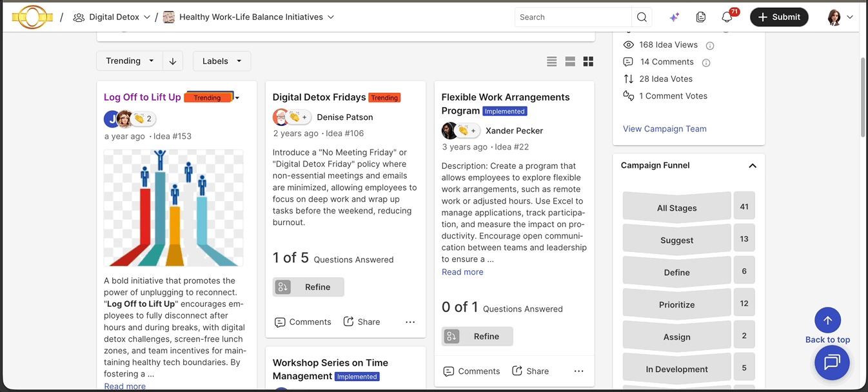Click the J avatar on Log Off to Lift Up
Viewport: 868px width, 392px height.
pyautogui.click(x=112, y=119)
